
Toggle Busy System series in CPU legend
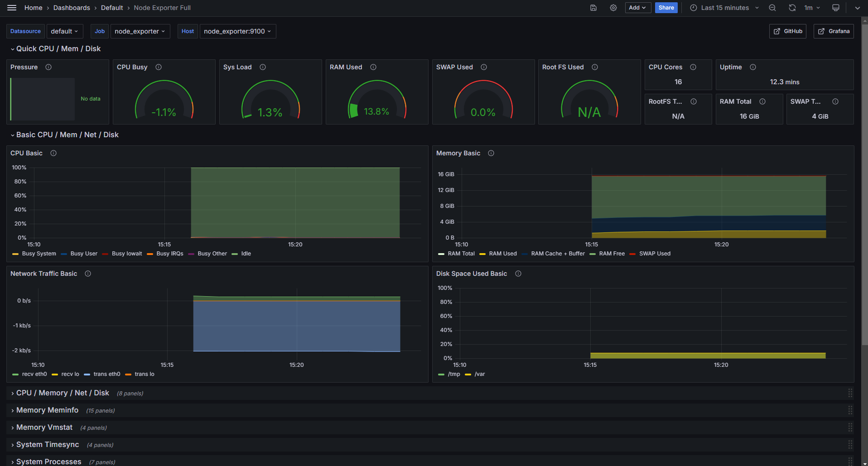39,254
